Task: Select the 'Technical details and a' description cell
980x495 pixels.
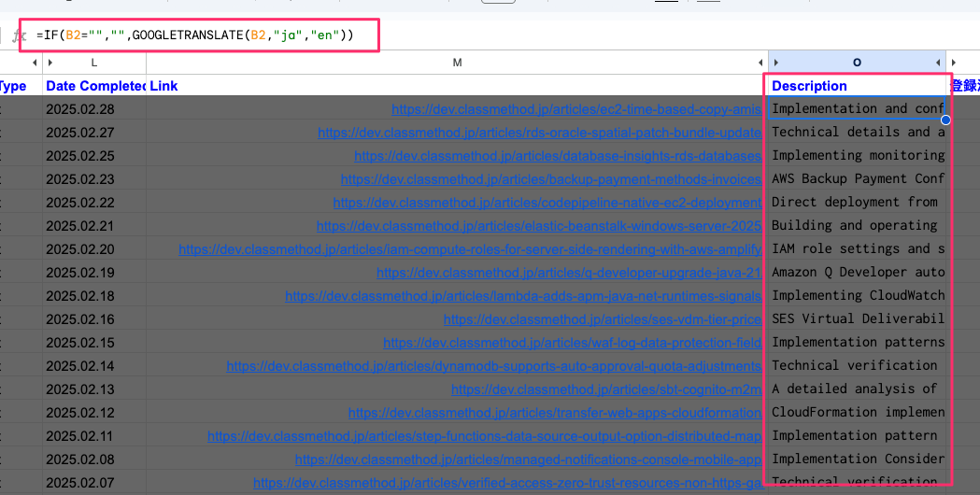Action: pyautogui.click(x=857, y=132)
